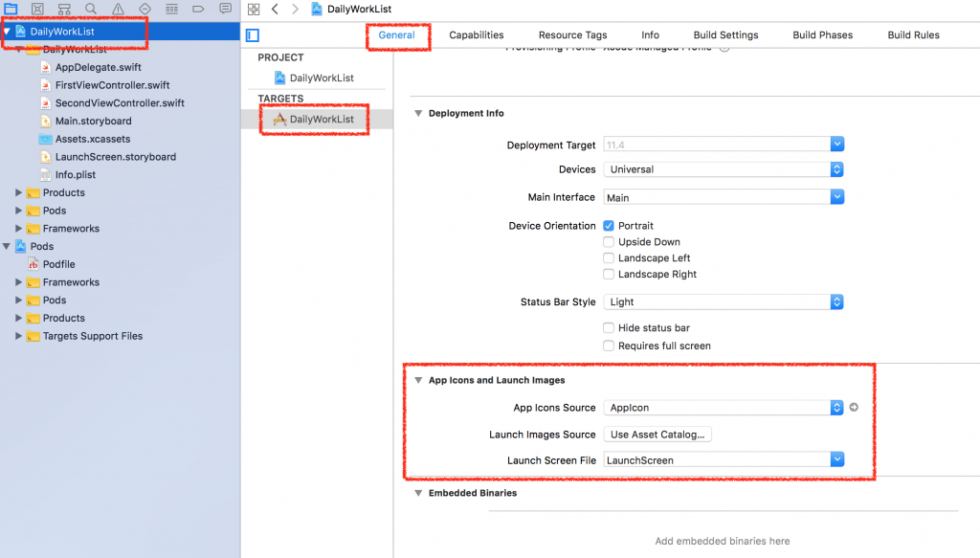
Task: Switch to the Info tab
Action: pos(650,35)
